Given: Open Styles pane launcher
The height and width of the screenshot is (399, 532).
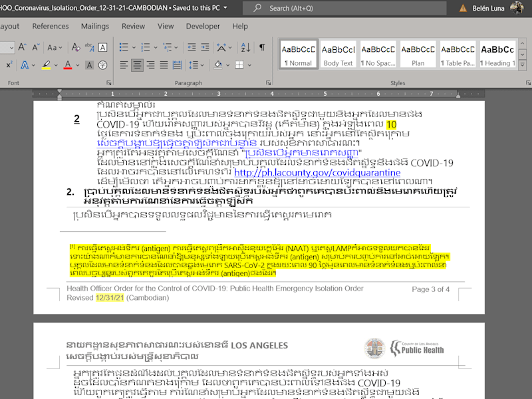Looking at the screenshot, I should pyautogui.click(x=528, y=82).
